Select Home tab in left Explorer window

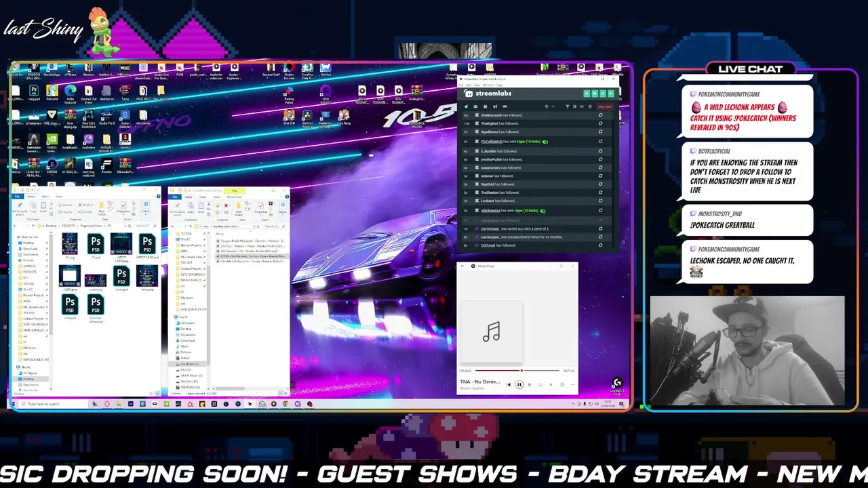pyautogui.click(x=31, y=197)
